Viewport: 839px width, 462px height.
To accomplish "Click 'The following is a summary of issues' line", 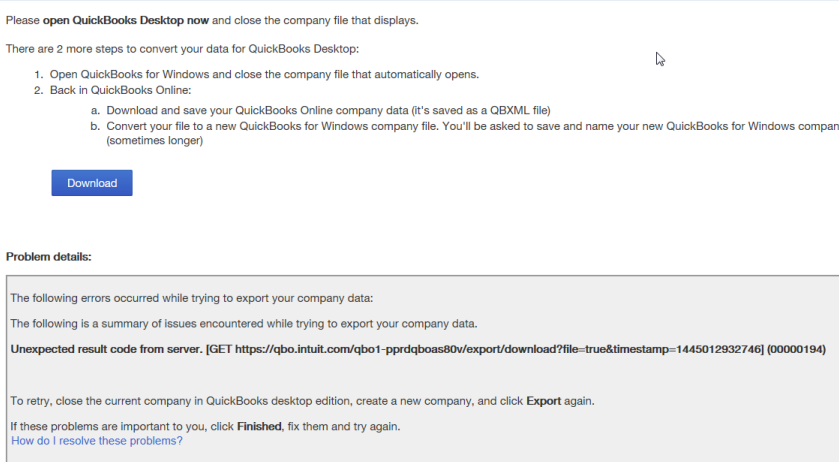I will [243, 324].
